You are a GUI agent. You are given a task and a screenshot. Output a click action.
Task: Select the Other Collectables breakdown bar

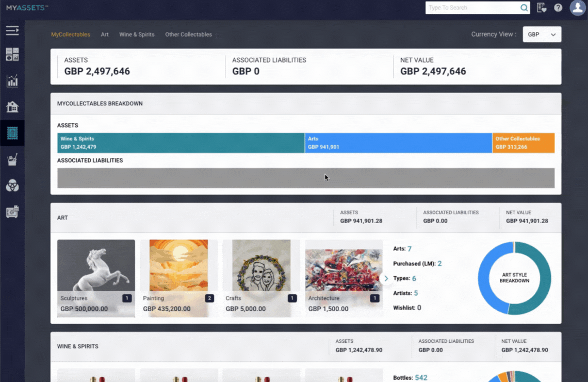(524, 143)
